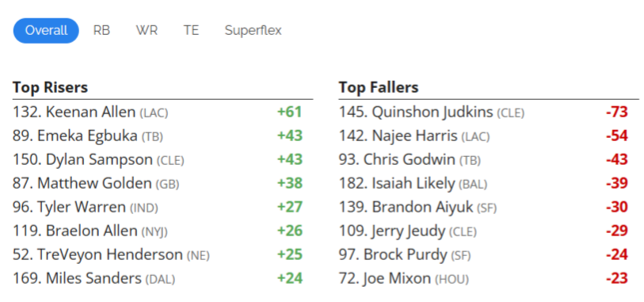Viewport: 644px width, 302px height.
Task: Select the Overall tab
Action: (x=46, y=30)
